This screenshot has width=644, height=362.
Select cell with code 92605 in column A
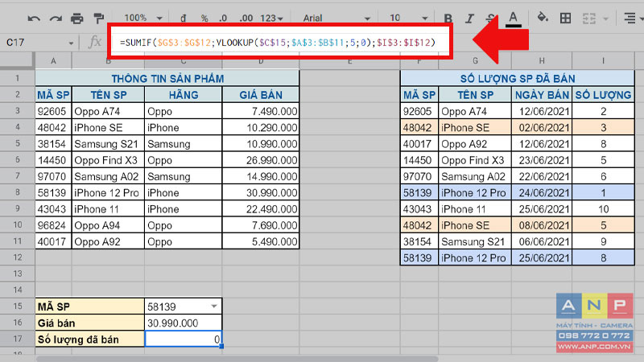pyautogui.click(x=53, y=111)
